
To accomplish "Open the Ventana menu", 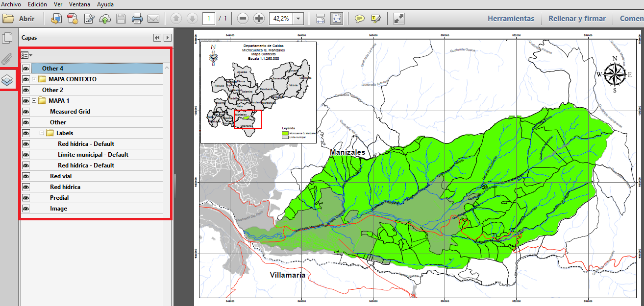I will [80, 4].
